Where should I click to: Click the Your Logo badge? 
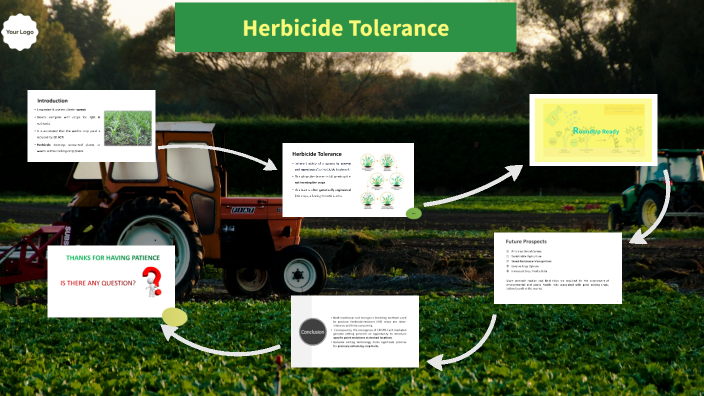click(20, 32)
